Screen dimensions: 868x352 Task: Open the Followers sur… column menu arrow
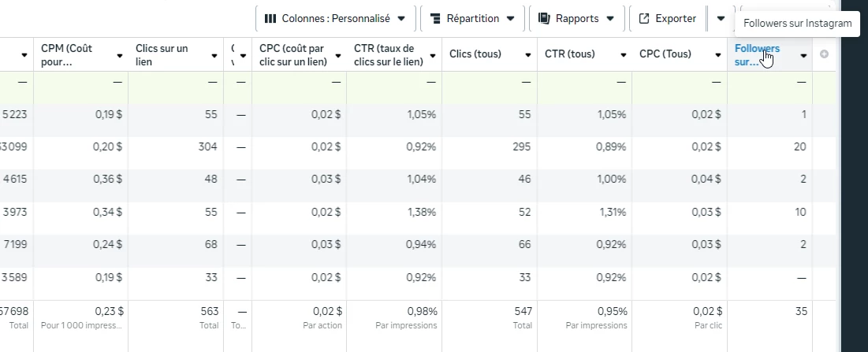click(803, 55)
